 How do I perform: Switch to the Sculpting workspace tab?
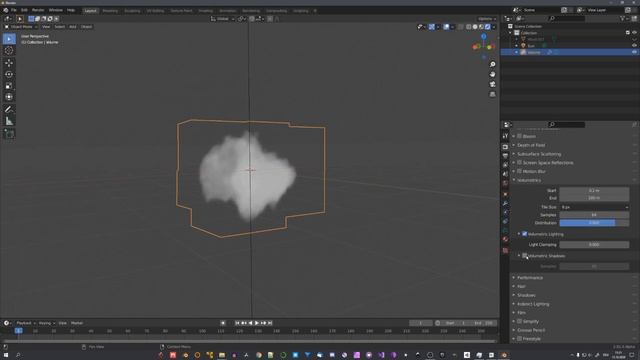(x=132, y=11)
